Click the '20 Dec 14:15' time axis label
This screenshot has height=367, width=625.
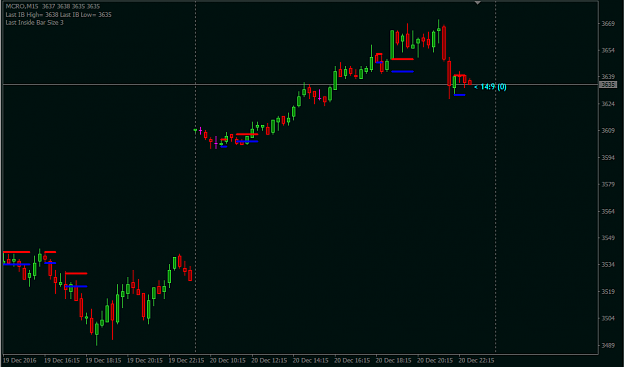(x=311, y=361)
